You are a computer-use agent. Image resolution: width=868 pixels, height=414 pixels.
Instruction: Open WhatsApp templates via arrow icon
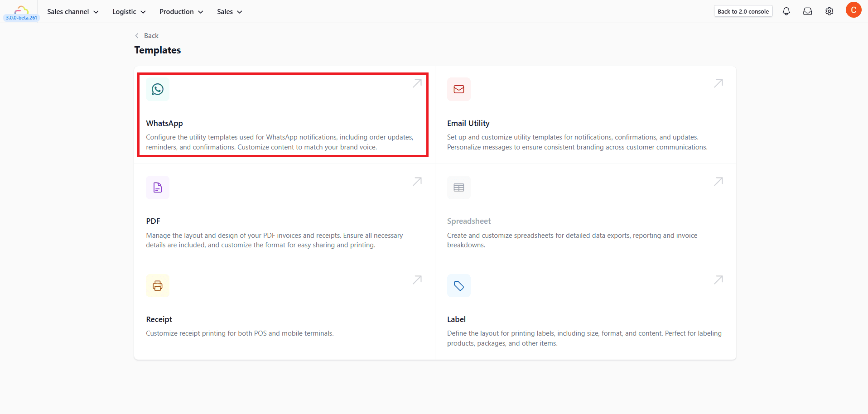(x=417, y=83)
